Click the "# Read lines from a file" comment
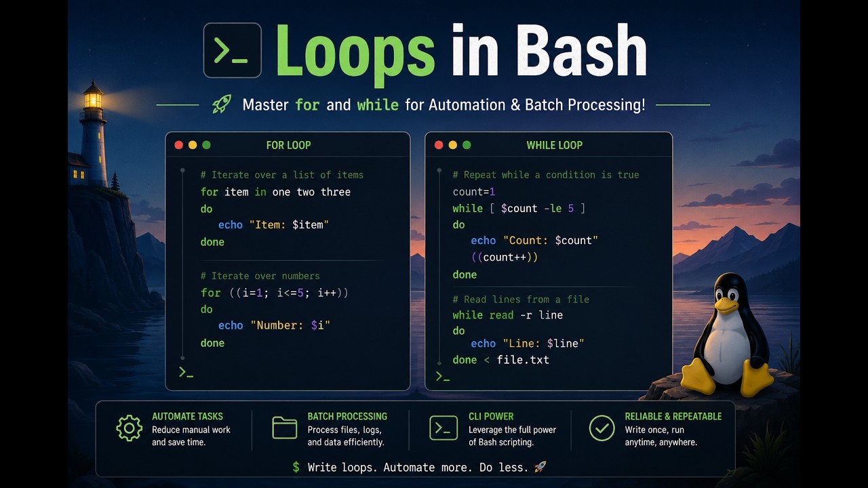The image size is (868, 488). point(521,299)
